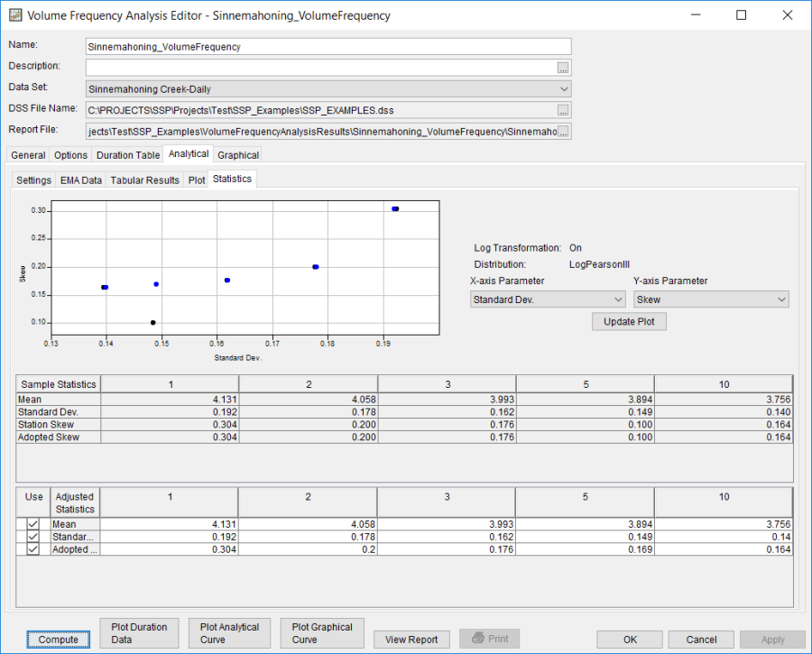
Task: Click into the Description input field
Action: (x=321, y=68)
